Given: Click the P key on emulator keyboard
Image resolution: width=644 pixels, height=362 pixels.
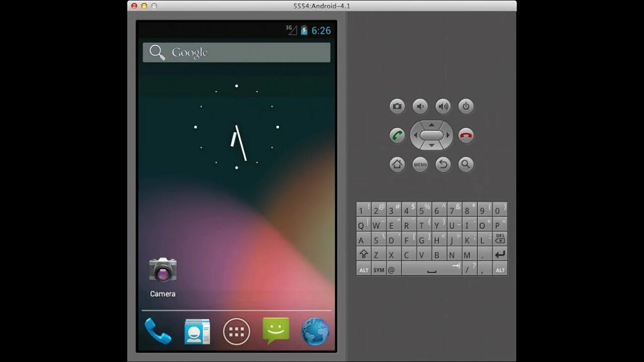Looking at the screenshot, I should [500, 224].
